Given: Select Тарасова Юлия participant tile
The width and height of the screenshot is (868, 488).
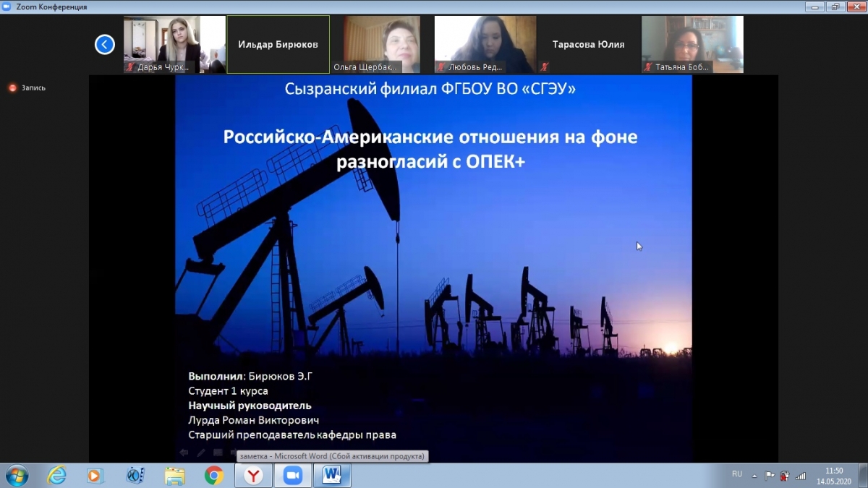Looking at the screenshot, I should coord(589,45).
